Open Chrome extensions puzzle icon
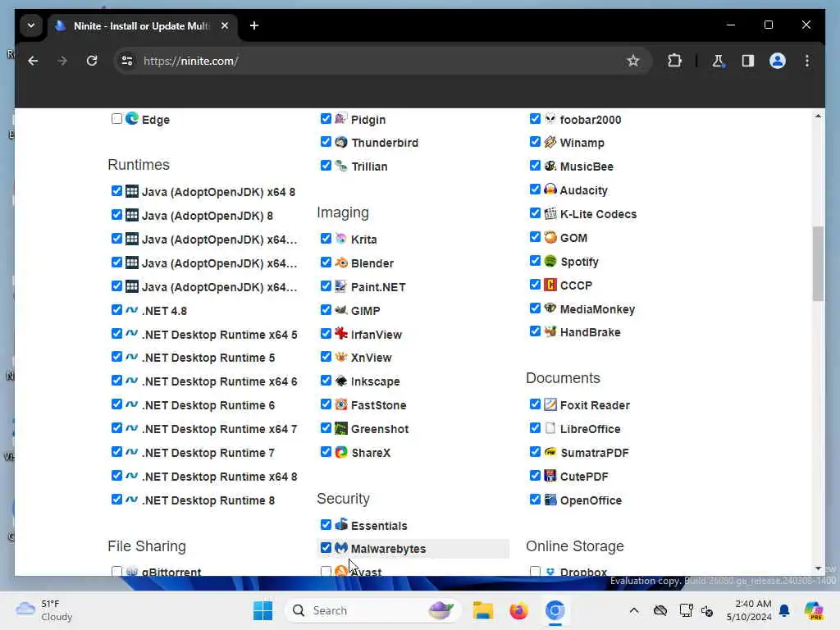The height and width of the screenshot is (630, 840). [674, 61]
